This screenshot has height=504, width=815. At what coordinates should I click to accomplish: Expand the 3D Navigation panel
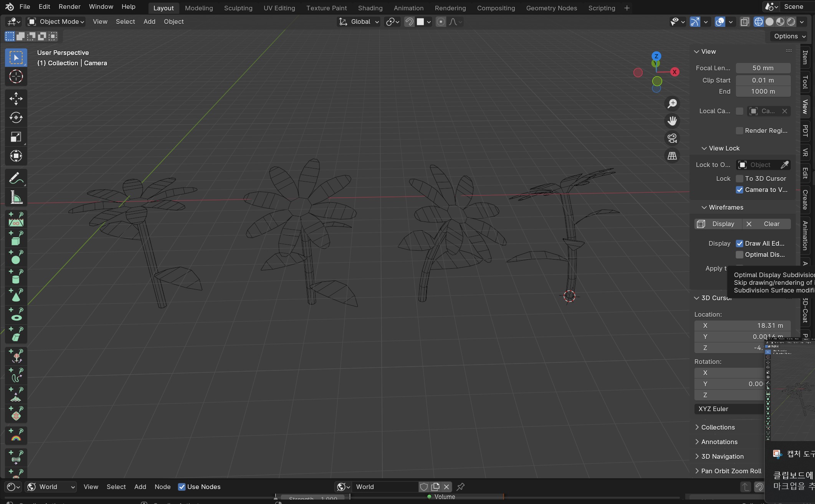click(722, 456)
